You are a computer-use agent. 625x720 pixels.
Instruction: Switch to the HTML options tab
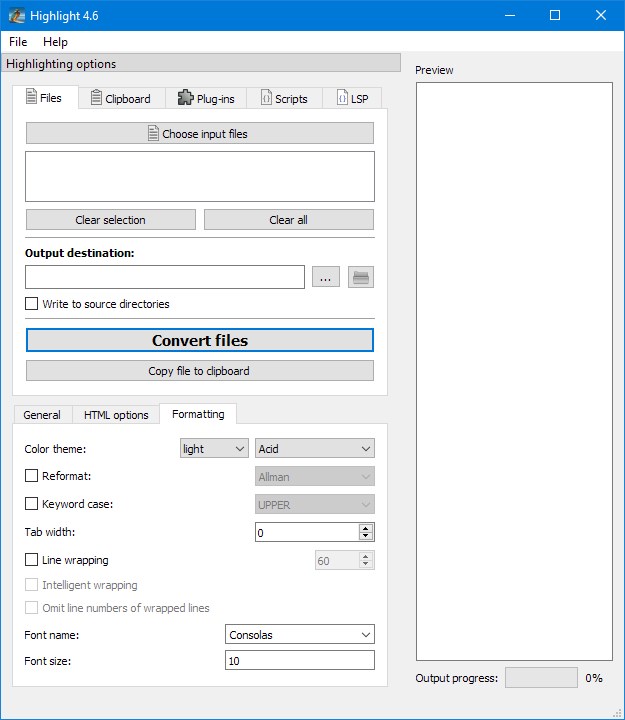click(x=116, y=415)
